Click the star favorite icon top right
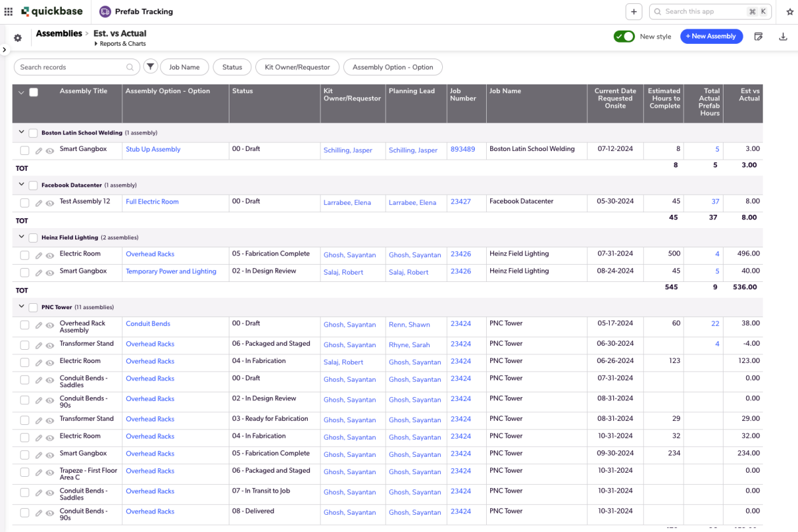The height and width of the screenshot is (532, 798). click(790, 11)
